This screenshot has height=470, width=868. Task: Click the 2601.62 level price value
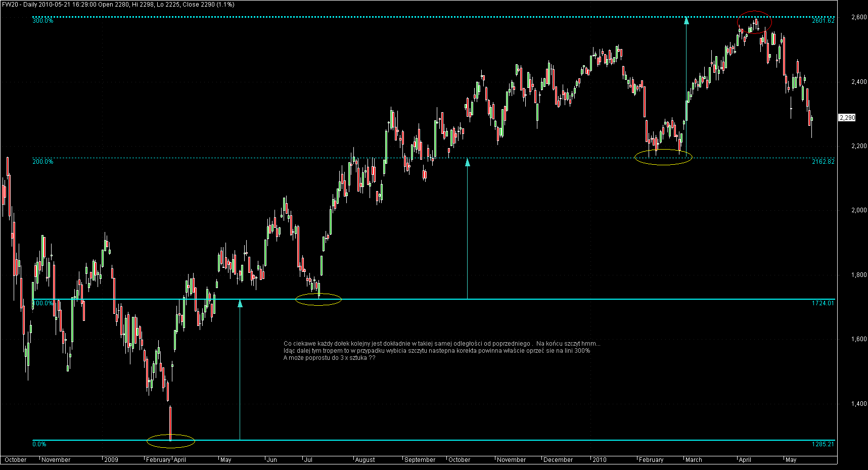tap(823, 21)
